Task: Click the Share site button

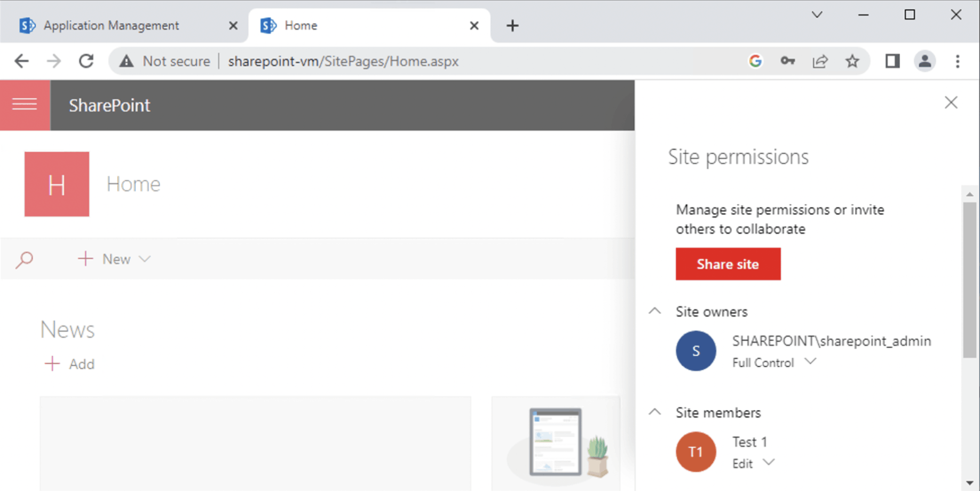Action: (728, 264)
